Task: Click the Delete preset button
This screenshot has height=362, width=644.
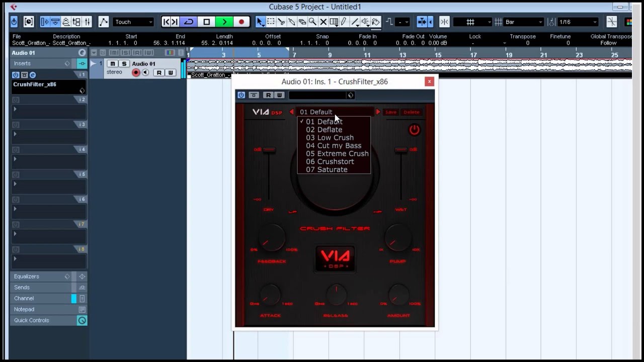Action: pyautogui.click(x=412, y=112)
